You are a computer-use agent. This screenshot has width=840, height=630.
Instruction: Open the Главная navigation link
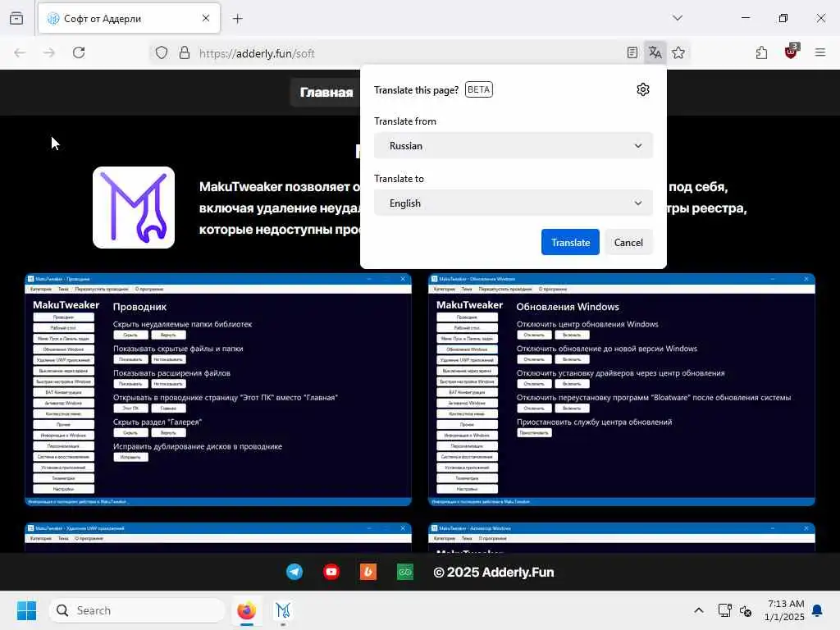(326, 92)
